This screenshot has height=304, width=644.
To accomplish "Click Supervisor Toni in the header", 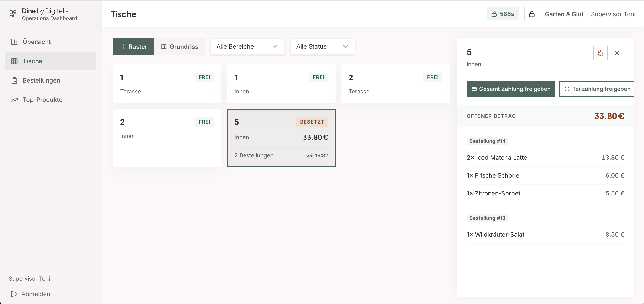I will [x=613, y=14].
